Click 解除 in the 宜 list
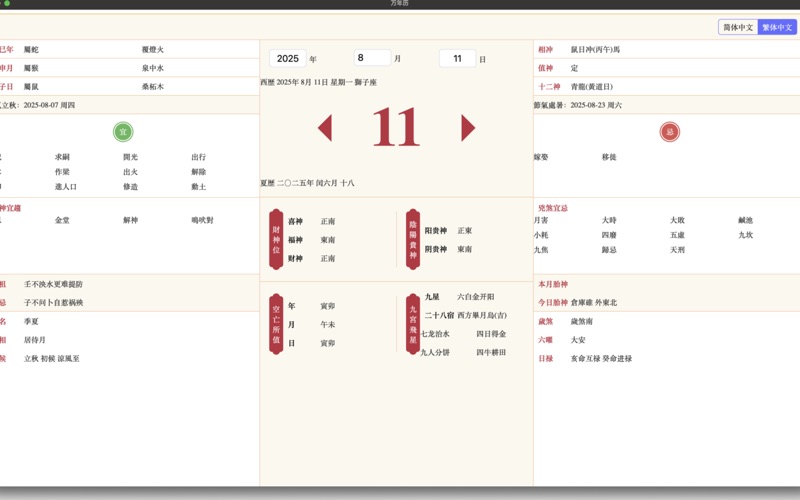 (199, 172)
